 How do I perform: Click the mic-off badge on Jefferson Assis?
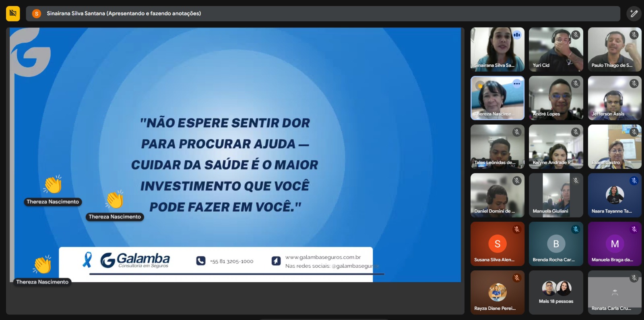pos(634,83)
